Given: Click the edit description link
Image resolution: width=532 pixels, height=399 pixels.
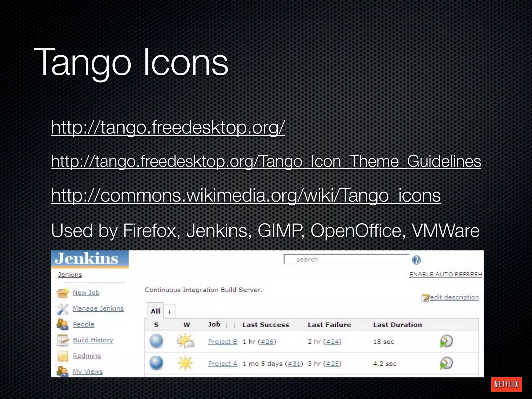Looking at the screenshot, I should (454, 297).
